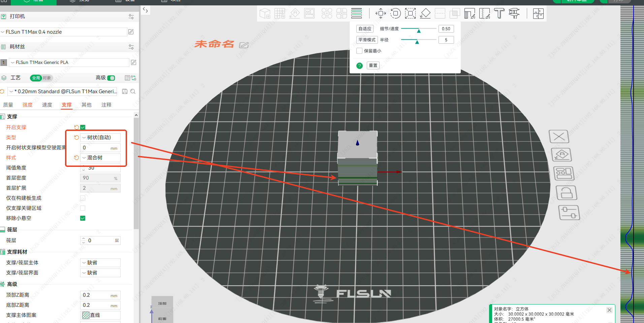Uncheck the 开启支撑 enable support checkbox
This screenshot has height=323, width=644.
[x=83, y=128]
